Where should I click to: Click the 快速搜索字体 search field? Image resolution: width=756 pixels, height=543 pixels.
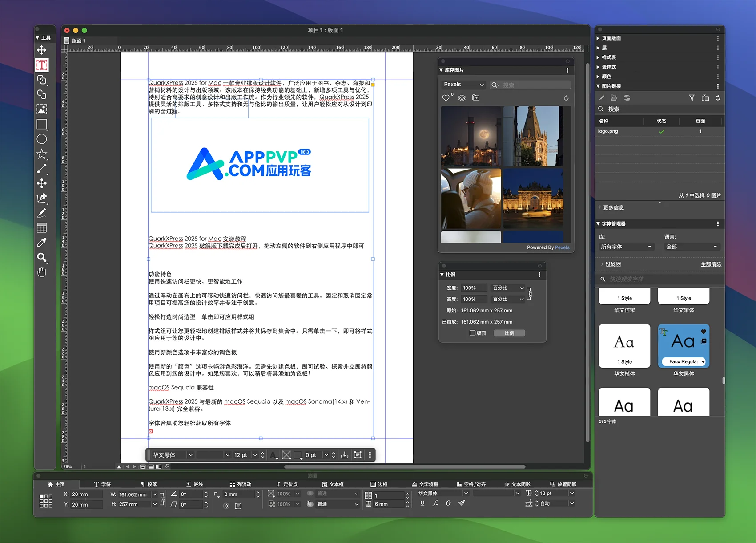coord(660,279)
